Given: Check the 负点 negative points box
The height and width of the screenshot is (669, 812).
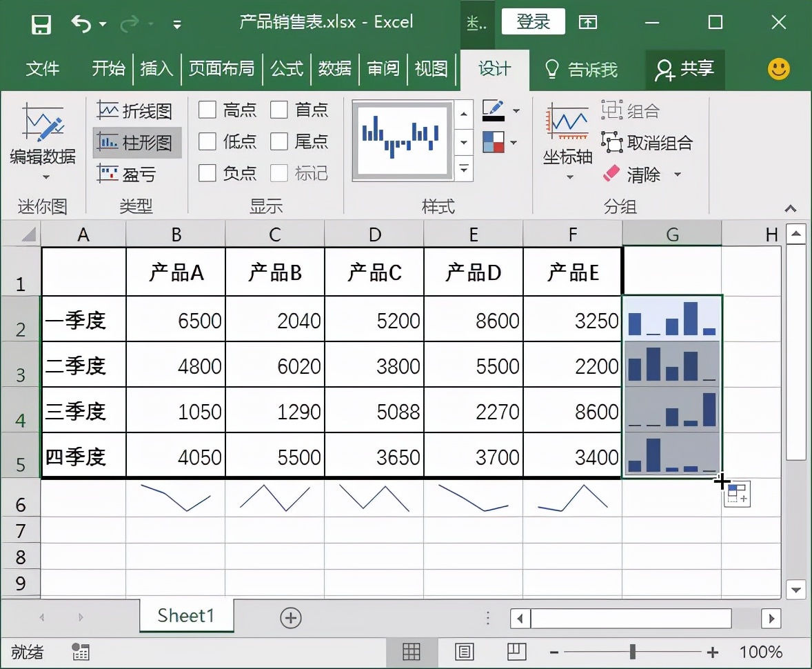Looking at the screenshot, I should [x=207, y=173].
